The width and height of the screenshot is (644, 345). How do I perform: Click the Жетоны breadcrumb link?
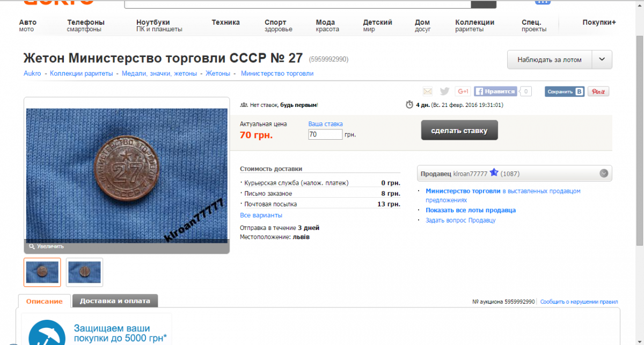218,73
